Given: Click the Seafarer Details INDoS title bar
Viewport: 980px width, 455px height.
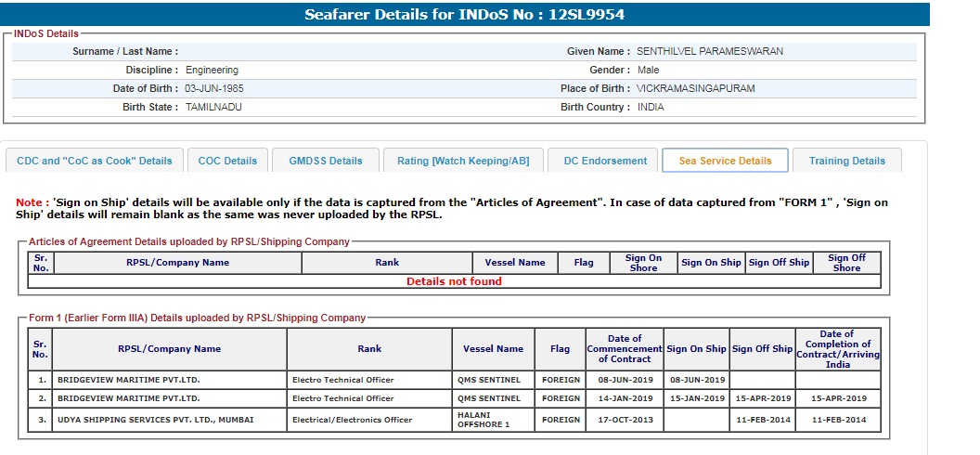Looking at the screenshot, I should (465, 15).
